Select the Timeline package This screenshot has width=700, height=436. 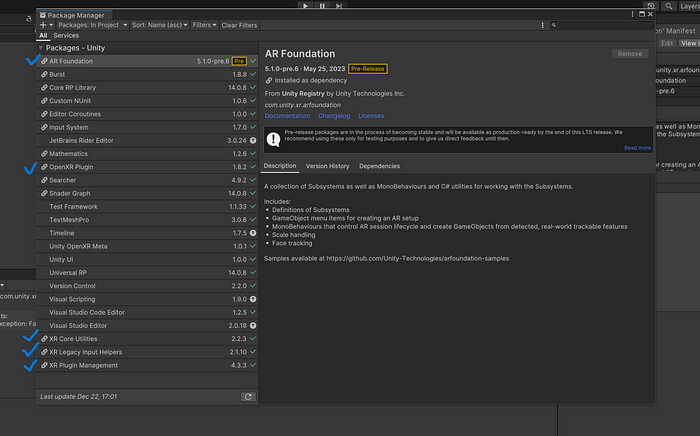[x=147, y=233]
